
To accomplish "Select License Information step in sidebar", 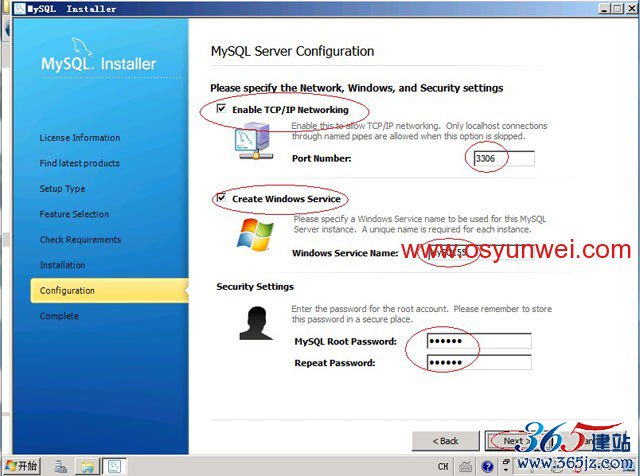I will tap(80, 138).
